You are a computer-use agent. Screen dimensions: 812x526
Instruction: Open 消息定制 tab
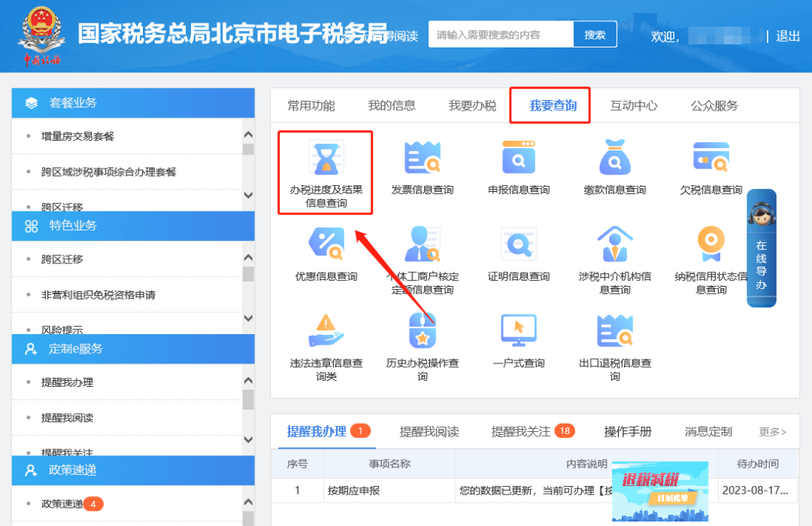[x=708, y=432]
